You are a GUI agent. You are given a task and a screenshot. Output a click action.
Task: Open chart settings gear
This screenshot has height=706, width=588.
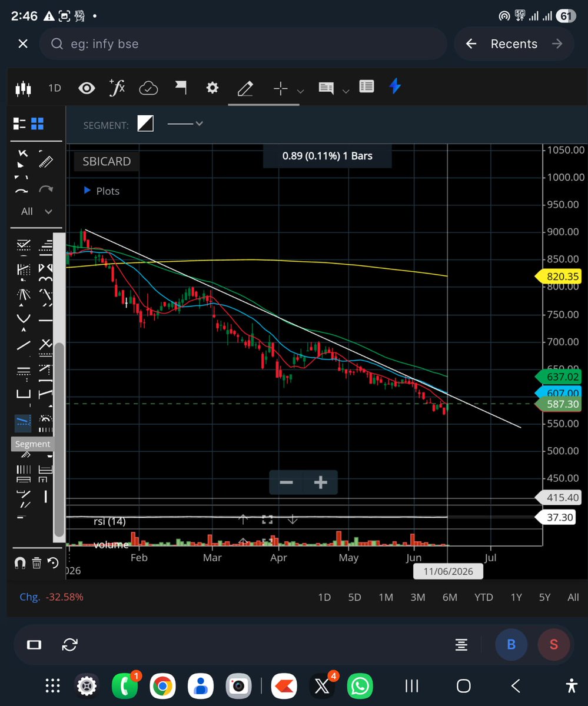(x=212, y=88)
